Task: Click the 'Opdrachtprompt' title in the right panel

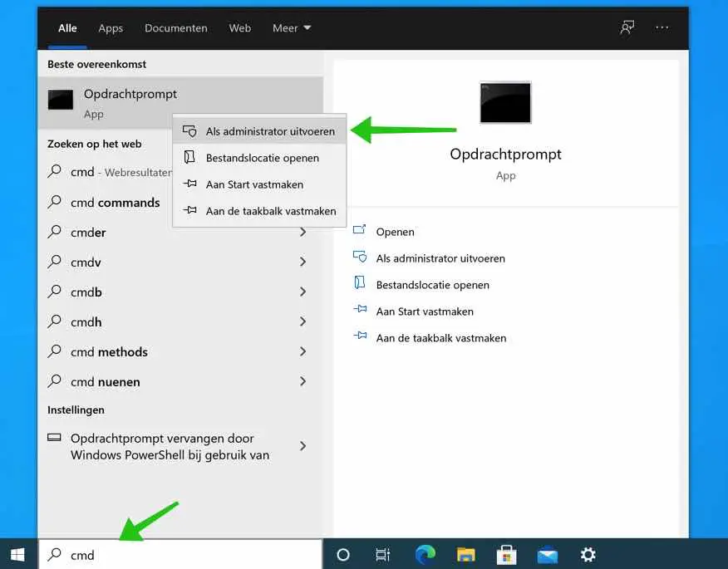Action: [x=505, y=155]
